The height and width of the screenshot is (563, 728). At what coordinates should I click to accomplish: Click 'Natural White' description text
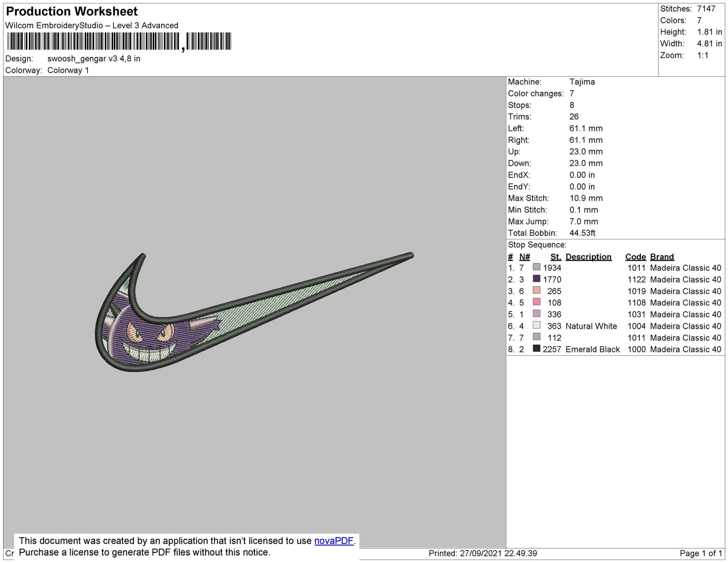tap(591, 326)
